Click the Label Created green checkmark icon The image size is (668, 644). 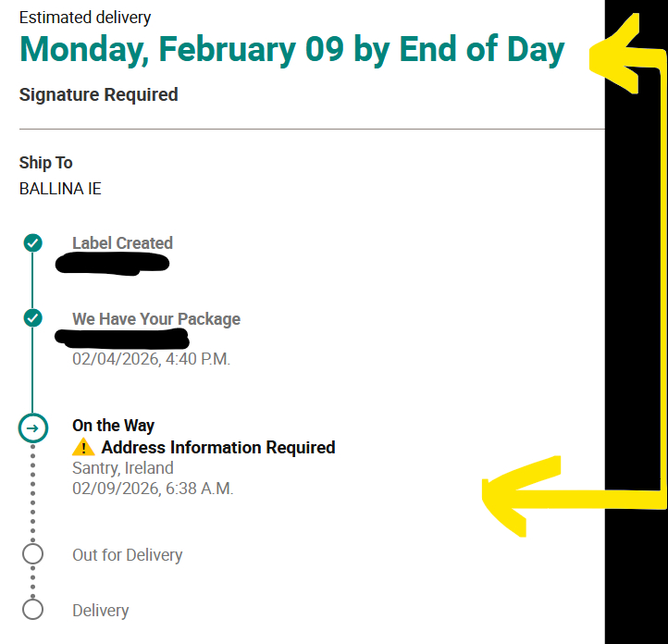[x=32, y=243]
